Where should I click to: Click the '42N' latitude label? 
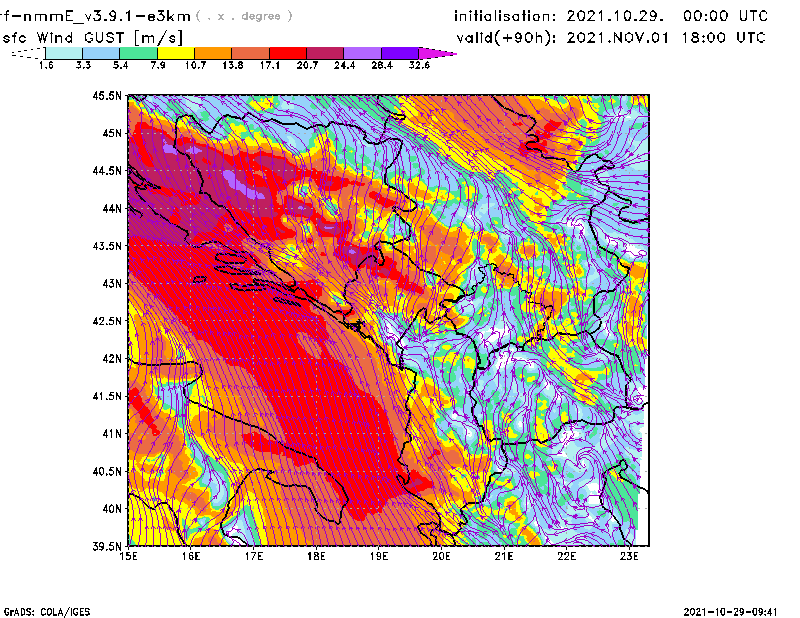pyautogui.click(x=112, y=359)
